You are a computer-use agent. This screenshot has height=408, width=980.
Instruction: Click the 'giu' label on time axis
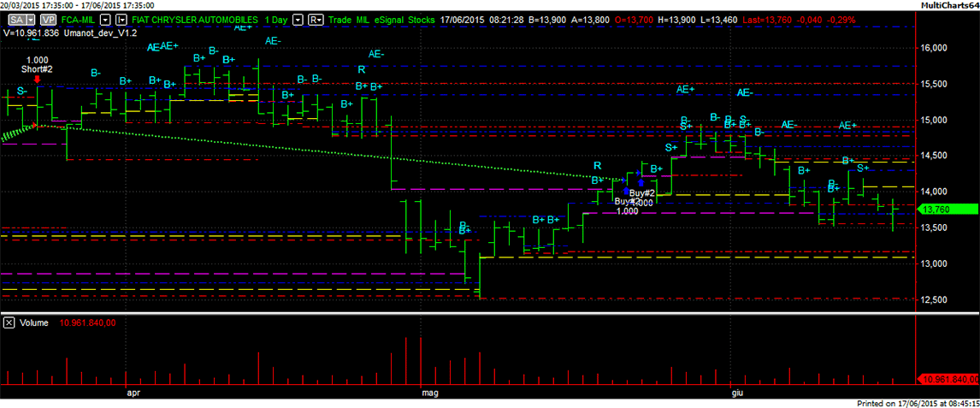coord(736,393)
